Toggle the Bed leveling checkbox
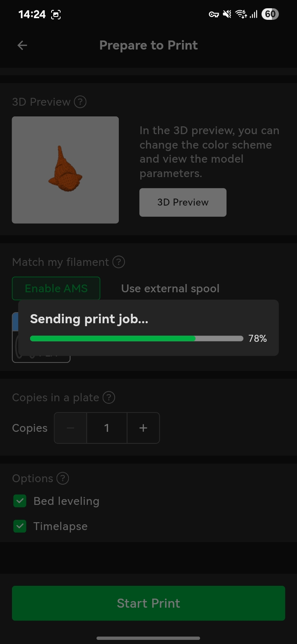 pos(20,501)
